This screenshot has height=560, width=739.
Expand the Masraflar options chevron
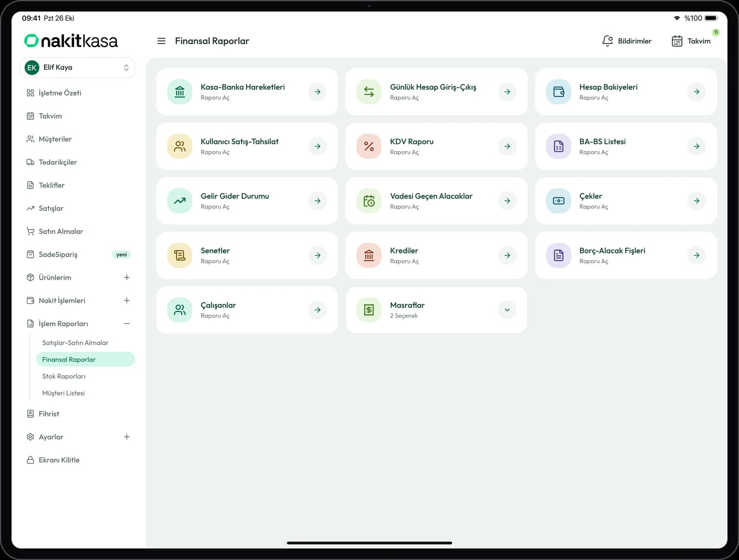507,310
